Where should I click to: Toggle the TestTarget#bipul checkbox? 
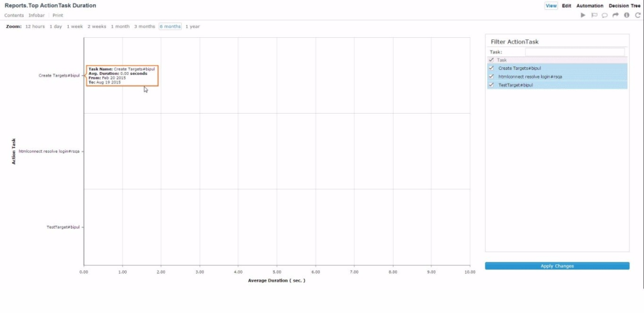[x=491, y=85]
